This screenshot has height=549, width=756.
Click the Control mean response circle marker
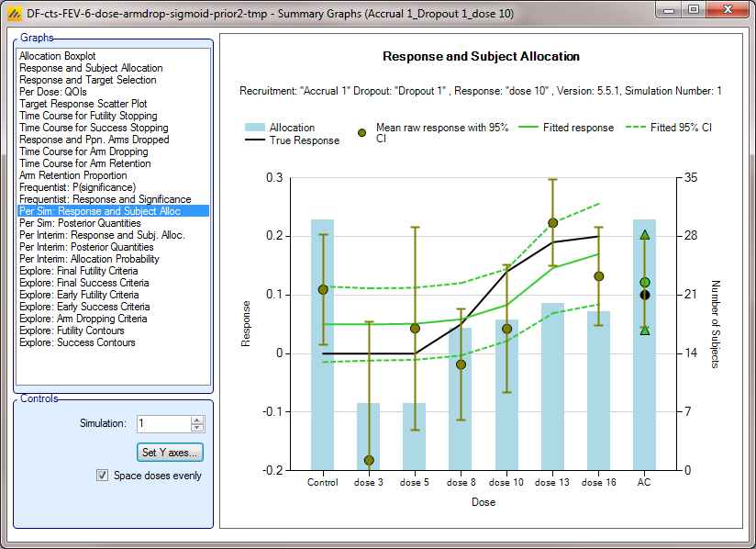click(x=323, y=290)
